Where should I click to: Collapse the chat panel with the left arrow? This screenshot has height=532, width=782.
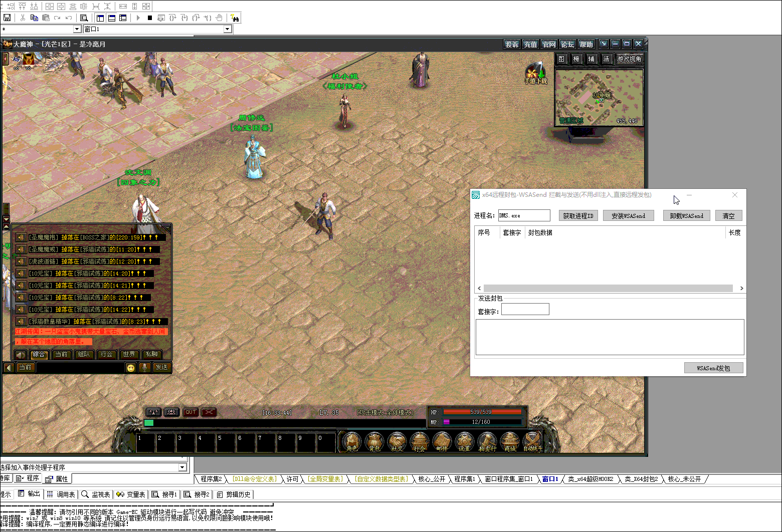click(x=9, y=368)
